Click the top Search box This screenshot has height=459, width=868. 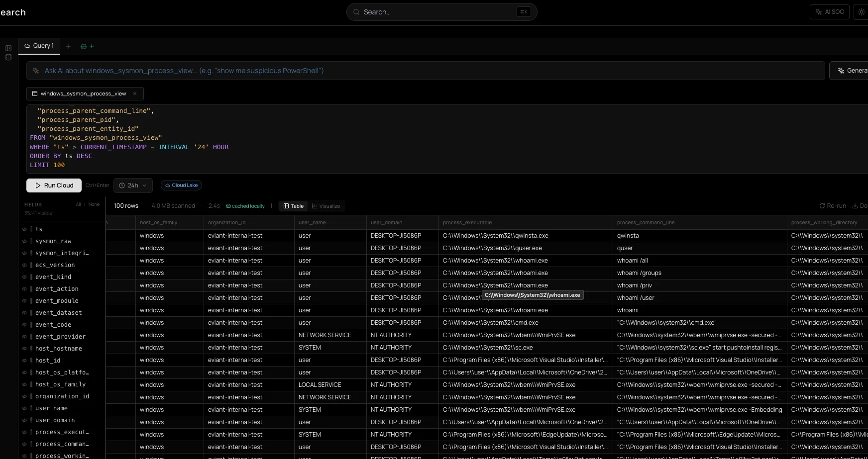[x=441, y=12]
